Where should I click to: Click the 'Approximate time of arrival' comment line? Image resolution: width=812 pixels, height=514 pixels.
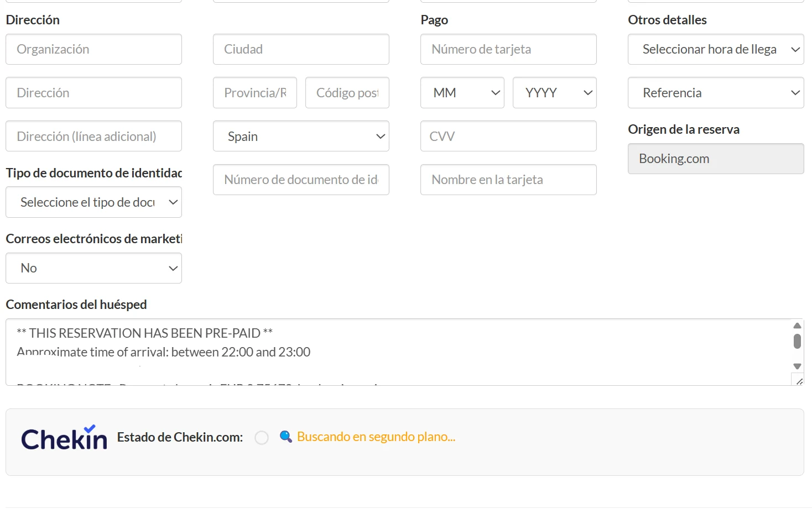coord(164,352)
